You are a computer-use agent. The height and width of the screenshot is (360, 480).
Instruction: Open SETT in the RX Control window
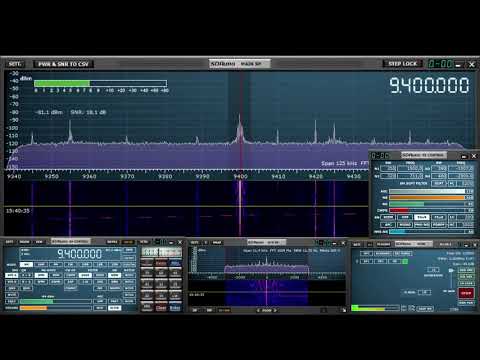tap(9, 242)
